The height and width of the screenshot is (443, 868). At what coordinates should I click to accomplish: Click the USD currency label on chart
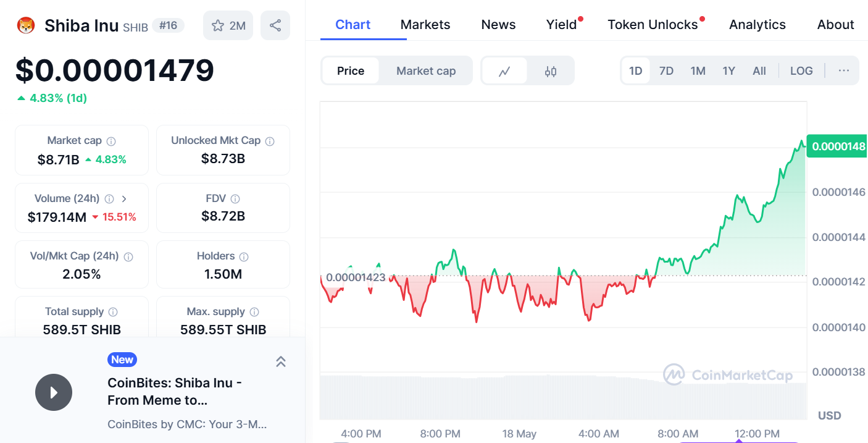point(830,415)
